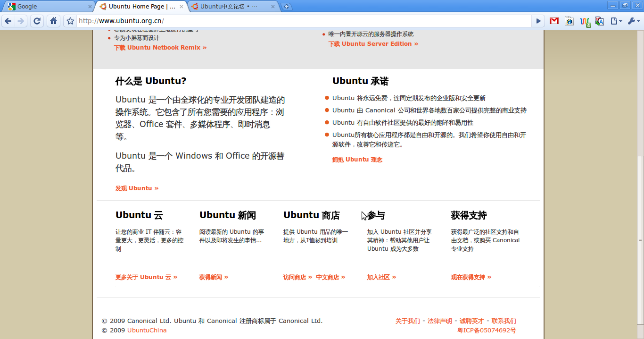Click the 获得支持 heading
This screenshot has height=339, width=644.
469,215
